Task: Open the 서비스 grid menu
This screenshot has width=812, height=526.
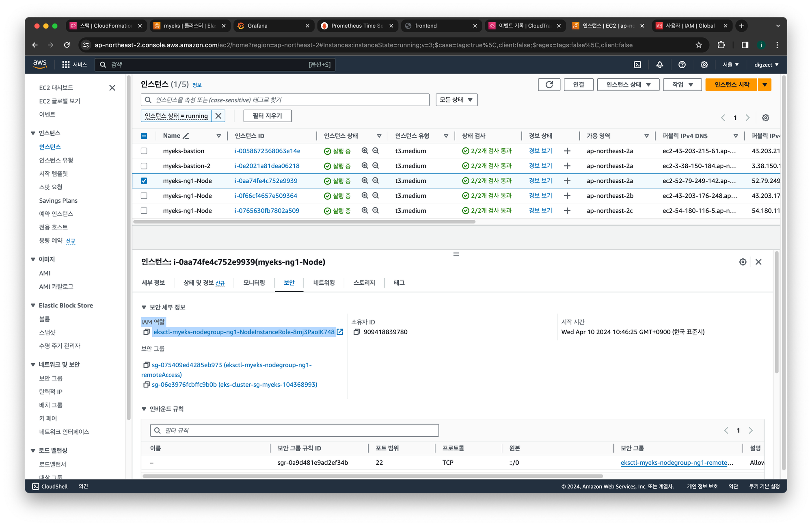Action: tap(74, 65)
